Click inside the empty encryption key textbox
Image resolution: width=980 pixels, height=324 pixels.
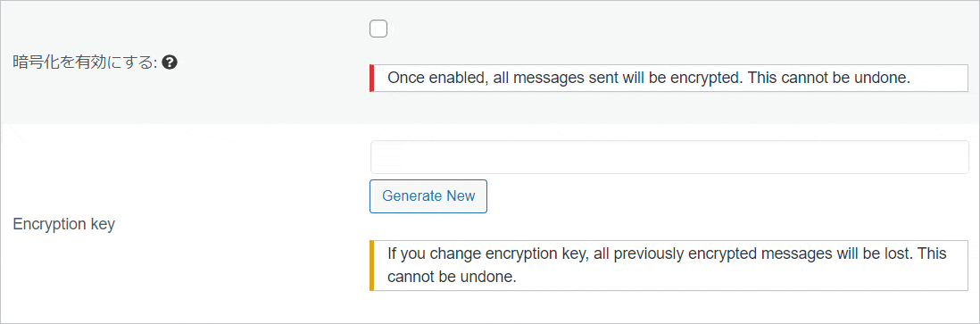[x=669, y=157]
